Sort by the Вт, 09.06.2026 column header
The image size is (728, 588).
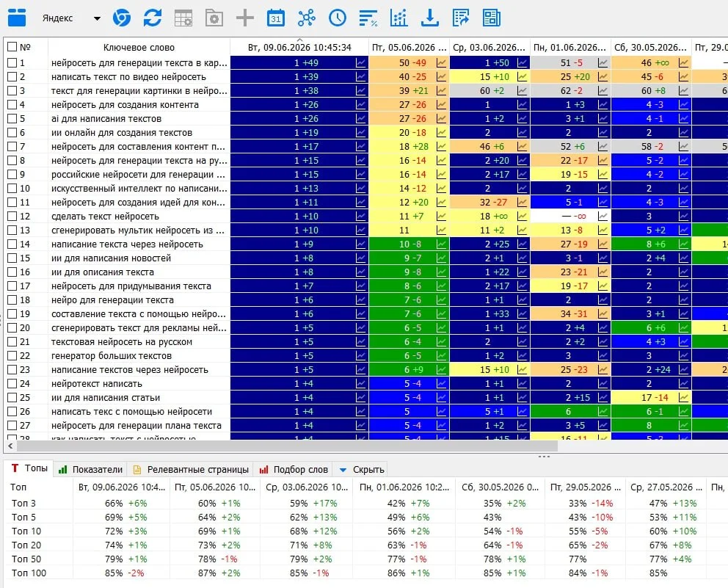tap(299, 48)
